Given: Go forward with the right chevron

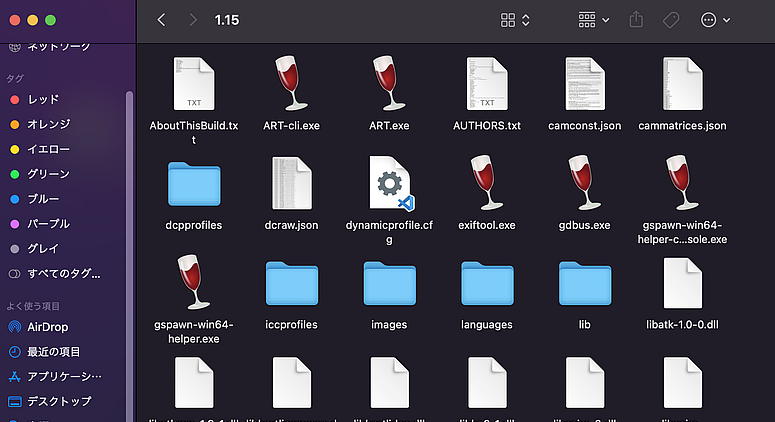Looking at the screenshot, I should tap(193, 20).
